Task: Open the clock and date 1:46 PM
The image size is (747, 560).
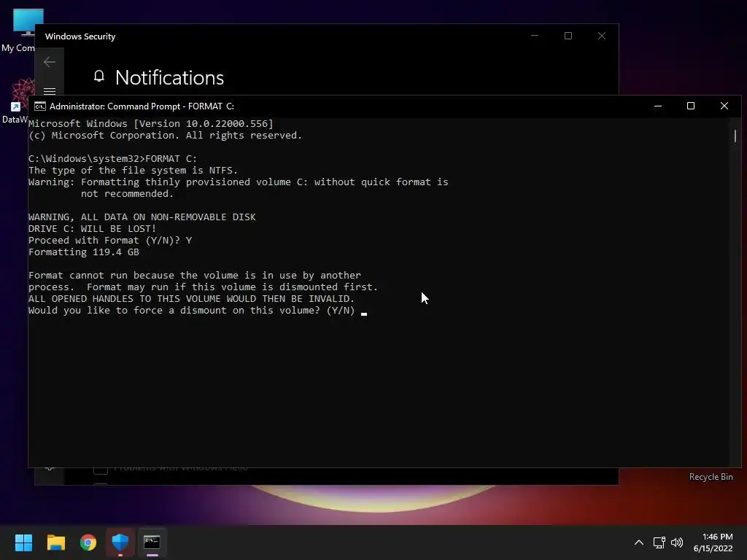Action: point(713,542)
